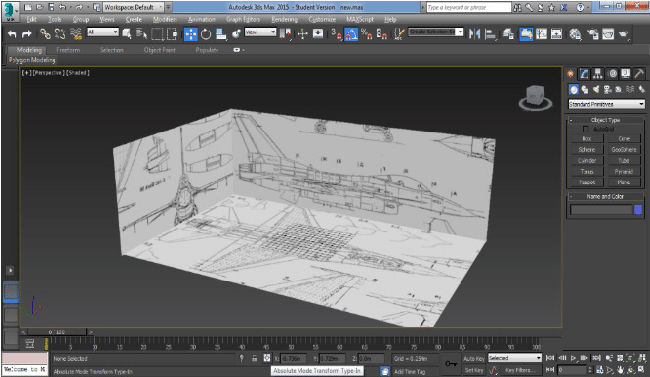
Task: Open the Standard Primitives dropdown
Action: click(x=606, y=104)
